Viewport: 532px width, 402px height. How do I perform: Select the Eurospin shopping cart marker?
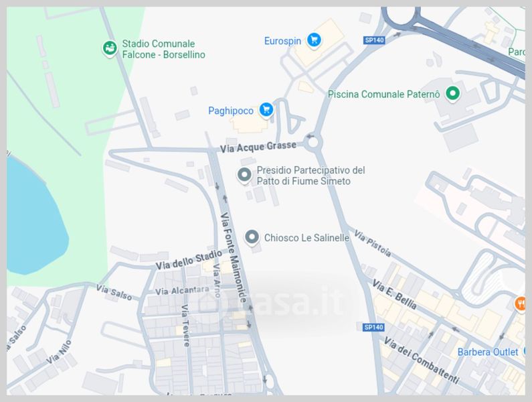coord(314,40)
